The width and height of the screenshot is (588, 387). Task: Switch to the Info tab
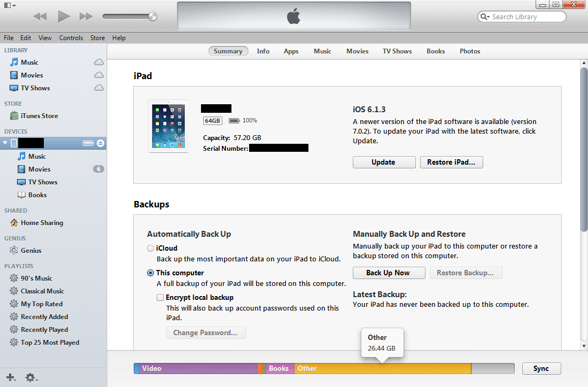click(263, 51)
